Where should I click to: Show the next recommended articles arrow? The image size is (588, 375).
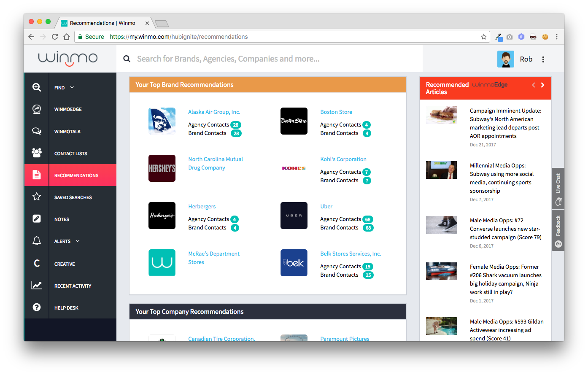point(543,85)
